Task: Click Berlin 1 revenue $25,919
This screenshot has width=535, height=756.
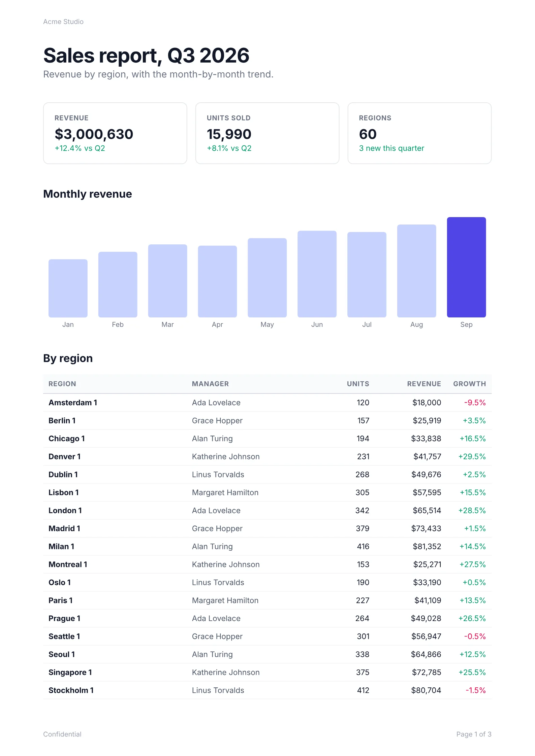Action: click(427, 420)
